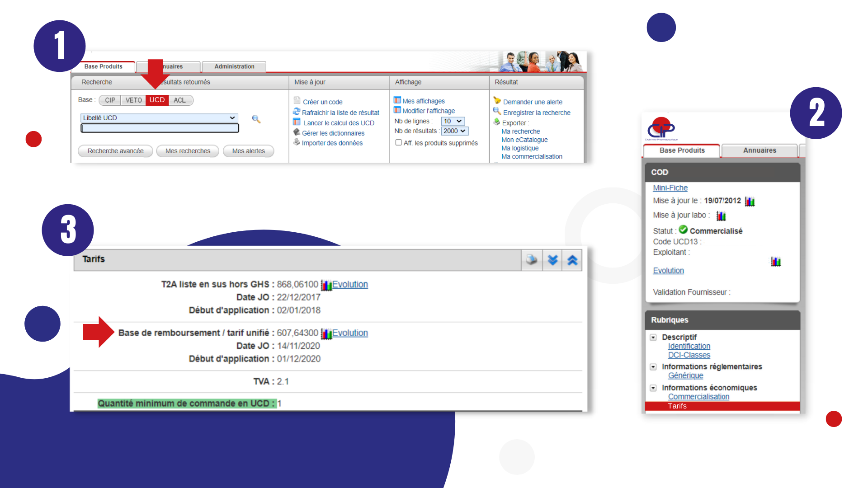Select the VETO base toggle
Screen dimensions: 868x488
tap(133, 100)
